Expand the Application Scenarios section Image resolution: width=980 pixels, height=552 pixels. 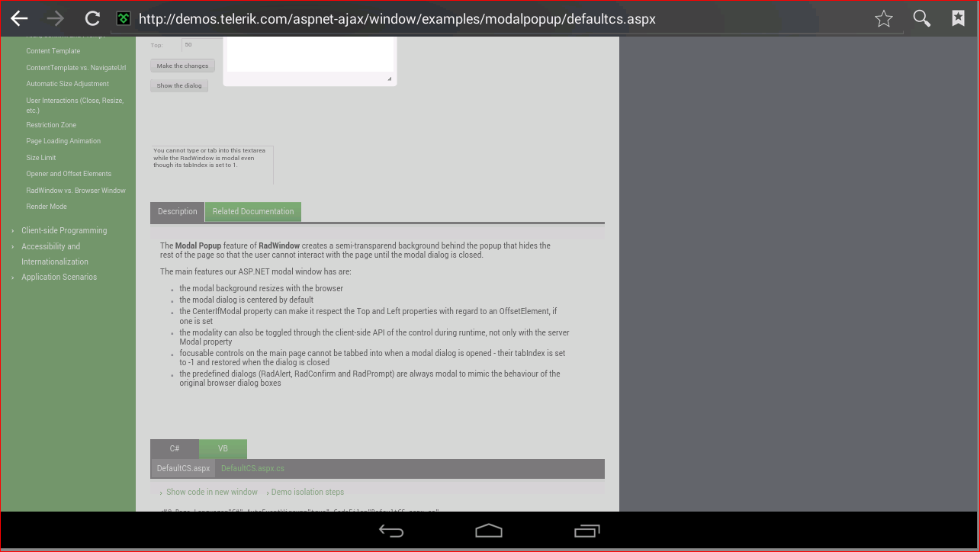coord(12,278)
